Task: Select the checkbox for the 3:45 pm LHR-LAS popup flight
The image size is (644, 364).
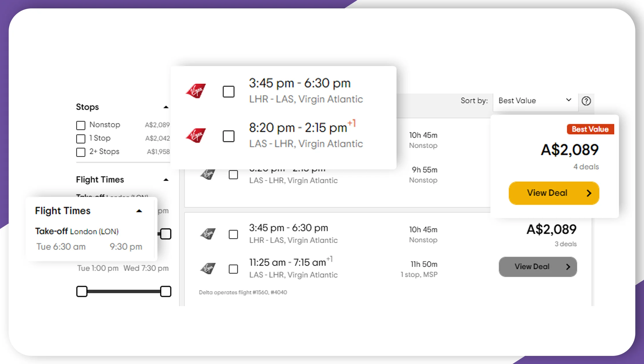Action: point(229,92)
